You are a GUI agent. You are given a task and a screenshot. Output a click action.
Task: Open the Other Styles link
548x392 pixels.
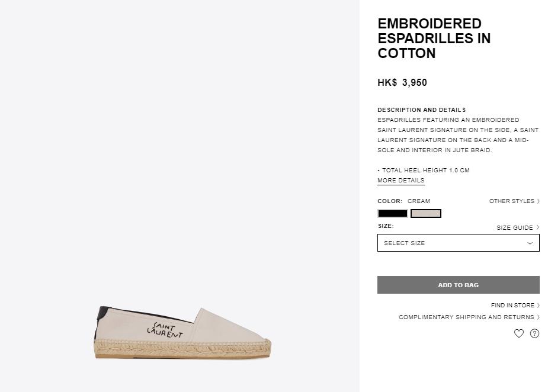[x=511, y=201]
